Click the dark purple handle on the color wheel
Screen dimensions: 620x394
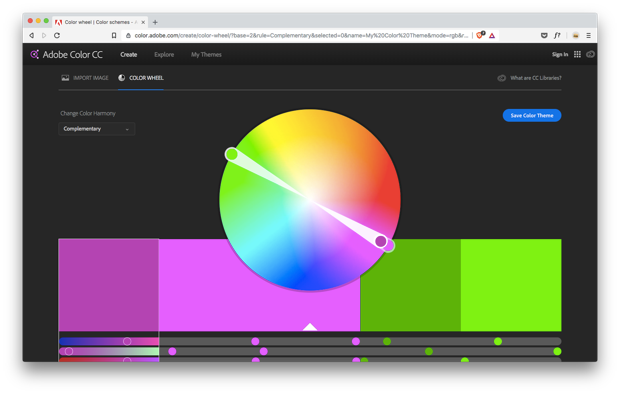[381, 241]
